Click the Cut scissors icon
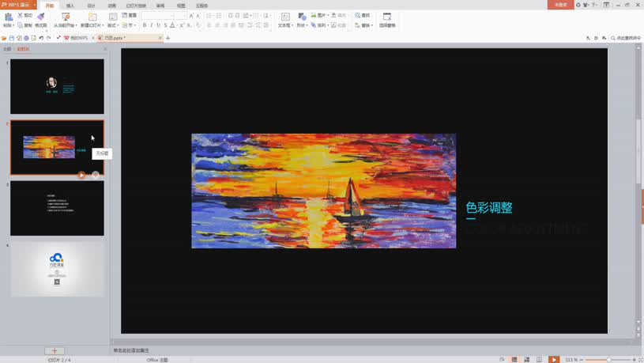644x363 pixels. point(20,15)
